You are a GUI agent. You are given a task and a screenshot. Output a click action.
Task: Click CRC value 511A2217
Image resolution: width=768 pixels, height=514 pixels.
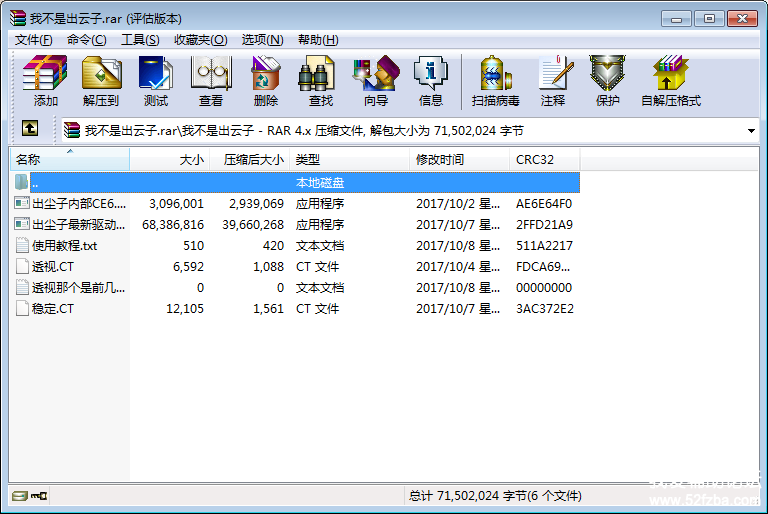(544, 245)
